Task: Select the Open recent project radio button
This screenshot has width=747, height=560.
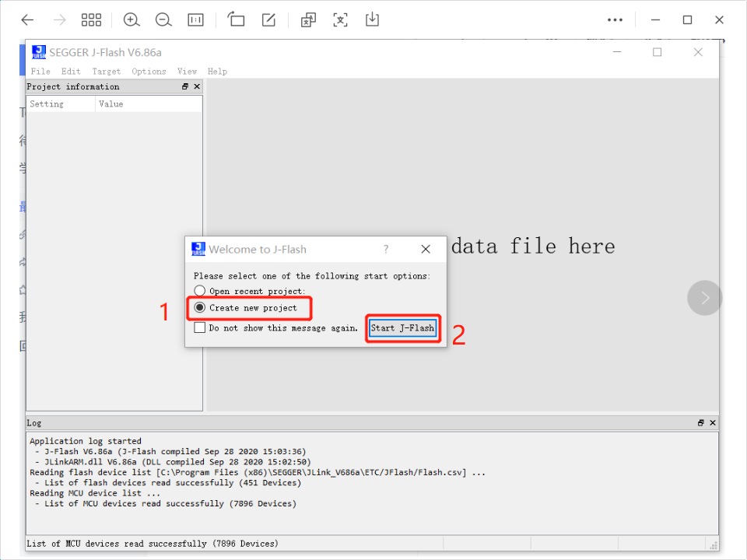Action: coord(200,290)
